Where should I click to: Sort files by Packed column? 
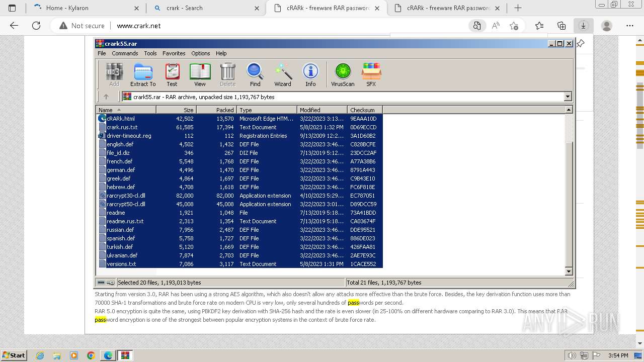[x=216, y=110]
